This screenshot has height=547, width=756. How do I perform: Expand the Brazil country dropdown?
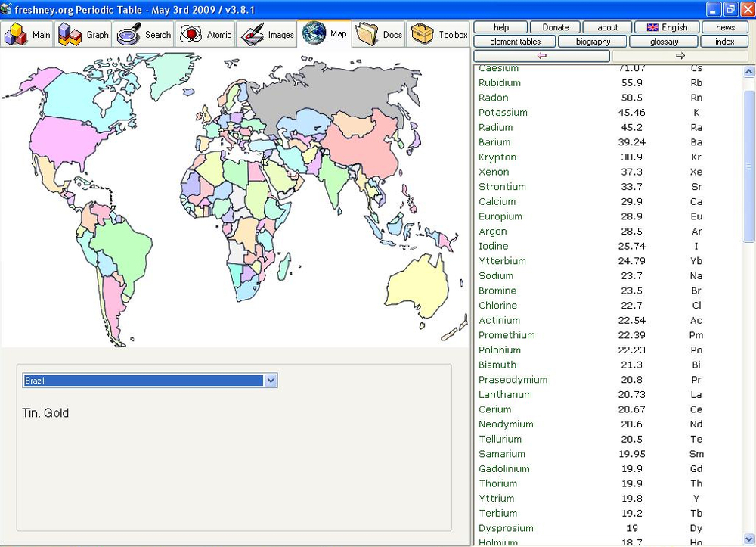pyautogui.click(x=271, y=381)
